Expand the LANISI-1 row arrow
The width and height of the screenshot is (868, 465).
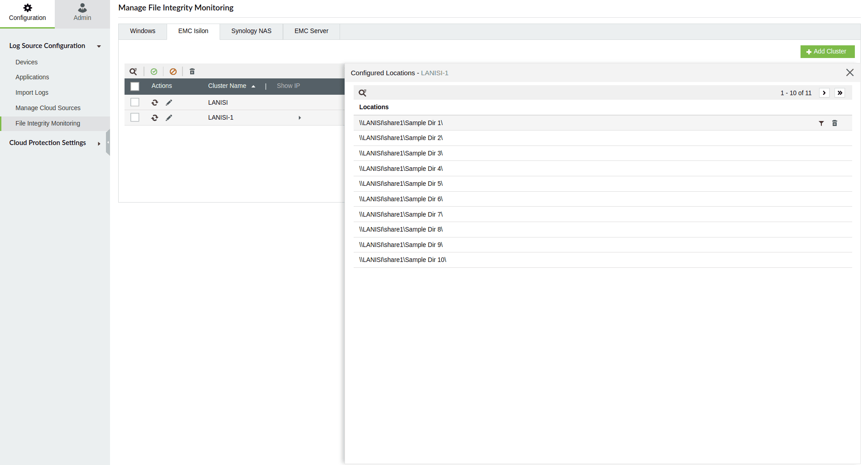click(x=300, y=118)
